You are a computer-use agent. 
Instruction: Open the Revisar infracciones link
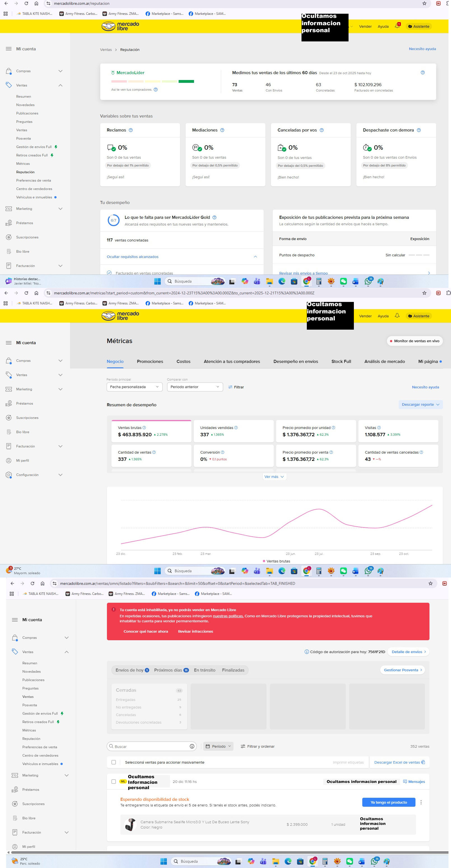[x=195, y=631]
